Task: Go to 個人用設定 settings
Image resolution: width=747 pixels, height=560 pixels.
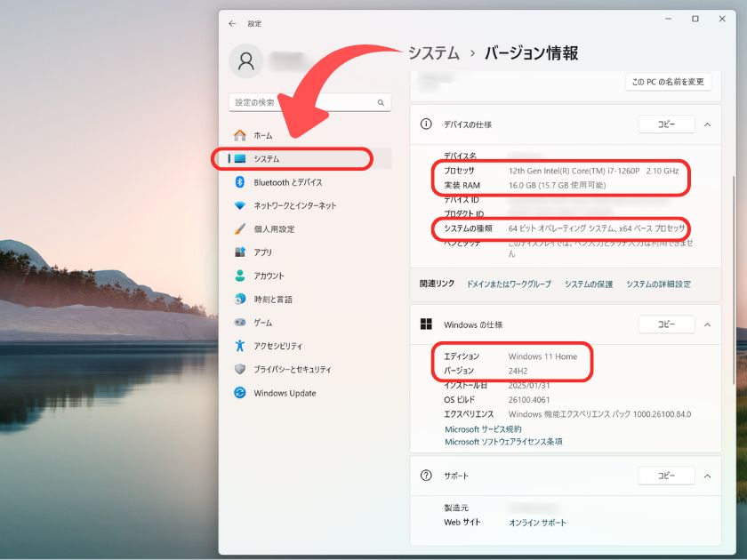Action: (x=310, y=229)
